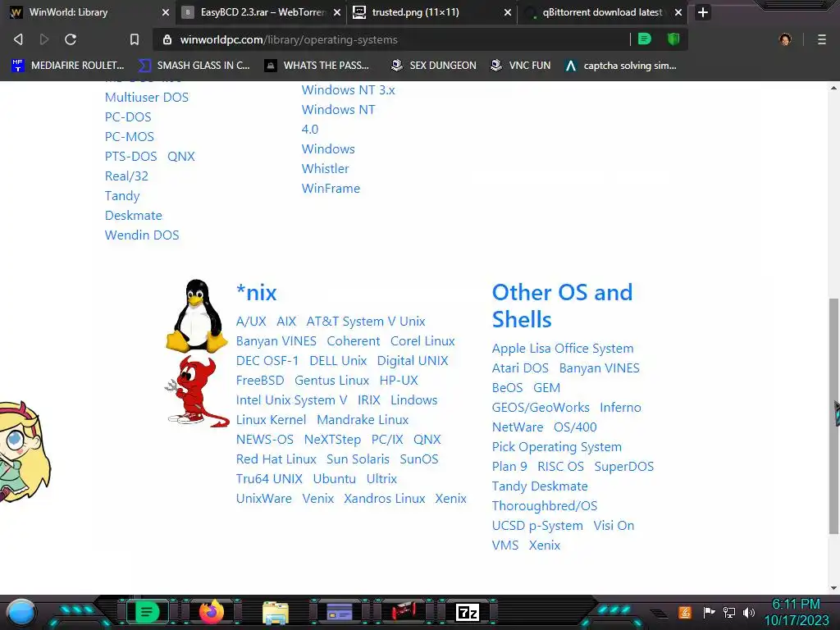The image size is (840, 630).
Task: Click the forward navigation arrow
Action: [x=44, y=39]
